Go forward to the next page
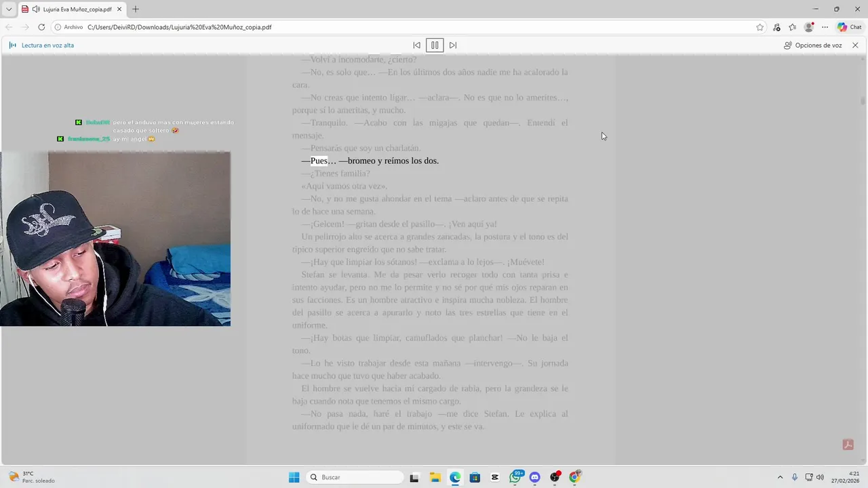 tap(25, 27)
